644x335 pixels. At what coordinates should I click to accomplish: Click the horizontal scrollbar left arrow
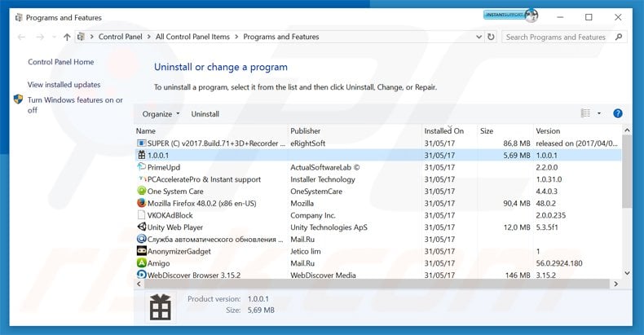click(x=139, y=284)
